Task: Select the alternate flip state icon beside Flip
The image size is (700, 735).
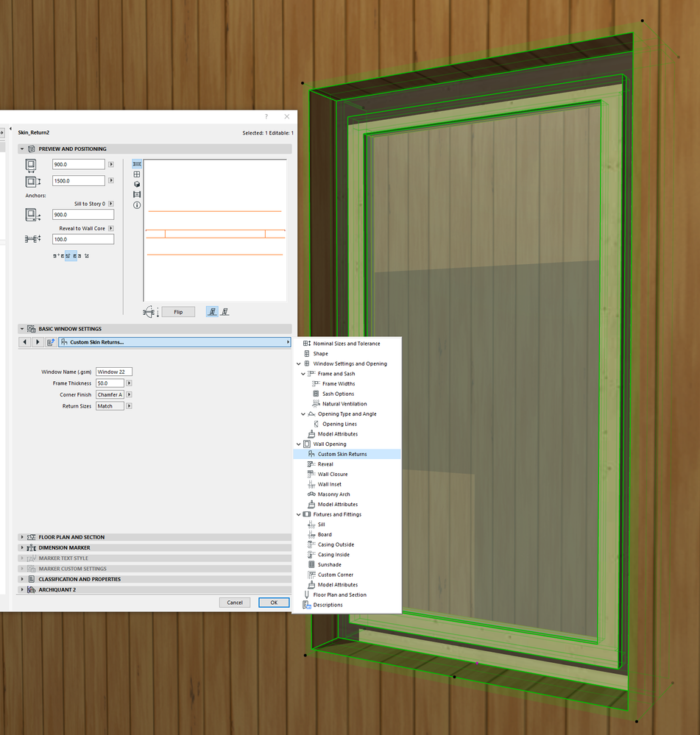Action: pyautogui.click(x=225, y=311)
